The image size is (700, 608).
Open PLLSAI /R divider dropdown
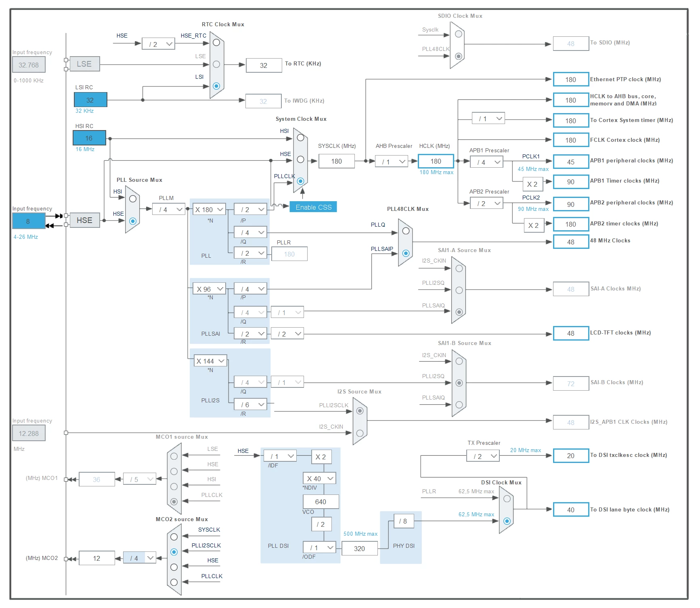[x=251, y=334]
